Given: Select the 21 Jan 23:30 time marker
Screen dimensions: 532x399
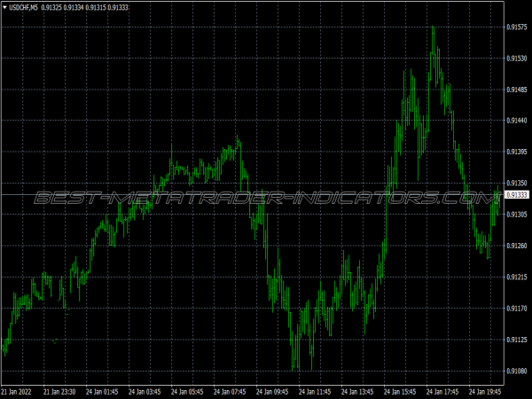Looking at the screenshot, I should click(61, 391).
